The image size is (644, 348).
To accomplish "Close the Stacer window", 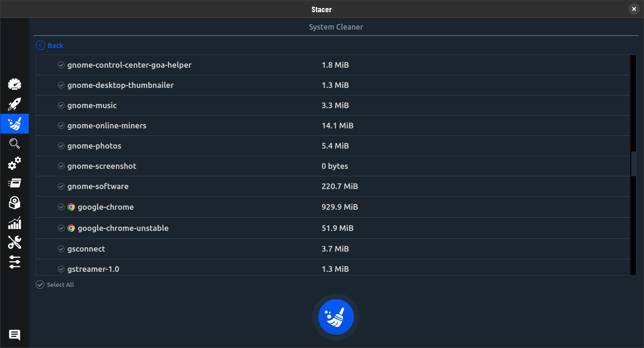I will click(634, 9).
